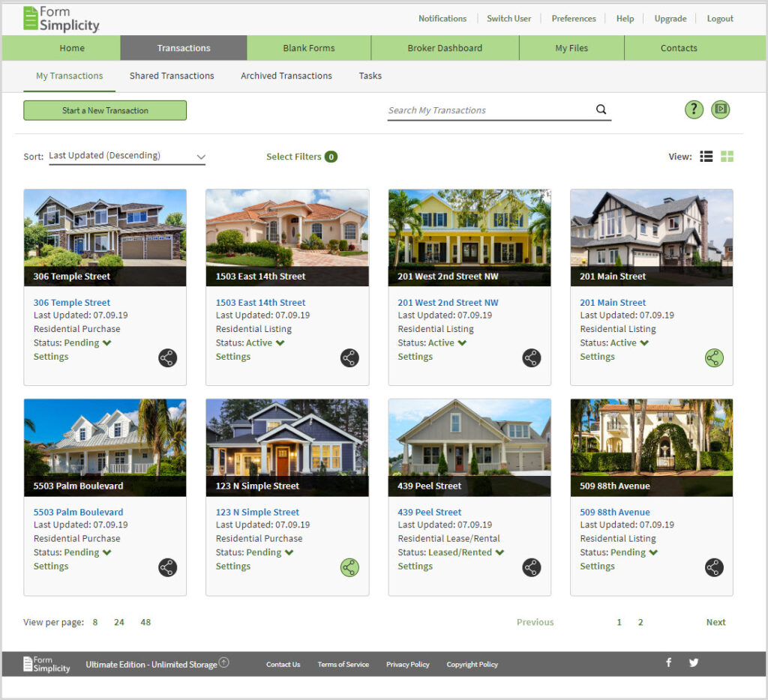Click green share icon on 201 Main Street
This screenshot has height=700, width=768.
click(714, 358)
